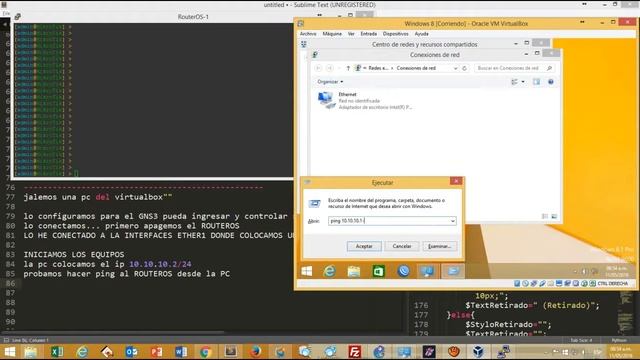Expand the address bar history dropdown

[x=455, y=68]
